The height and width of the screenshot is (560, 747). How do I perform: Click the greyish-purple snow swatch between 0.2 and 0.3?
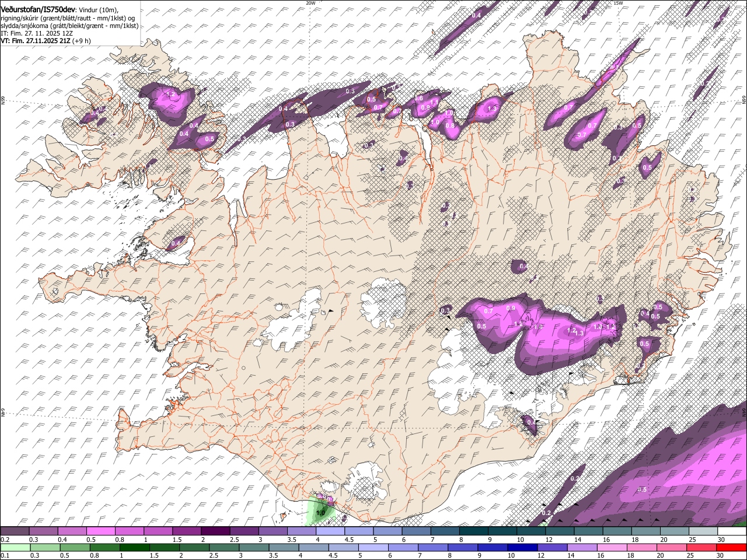15,531
